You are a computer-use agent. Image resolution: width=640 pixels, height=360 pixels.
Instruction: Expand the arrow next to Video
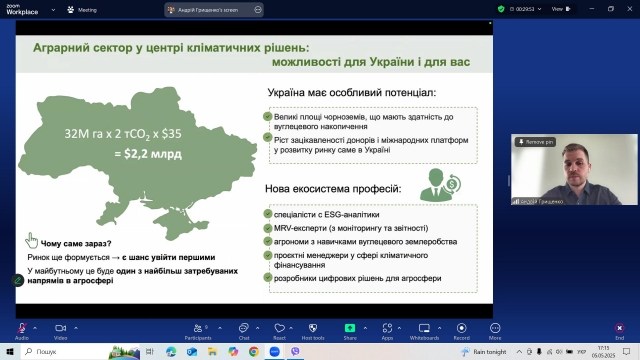coord(76,328)
